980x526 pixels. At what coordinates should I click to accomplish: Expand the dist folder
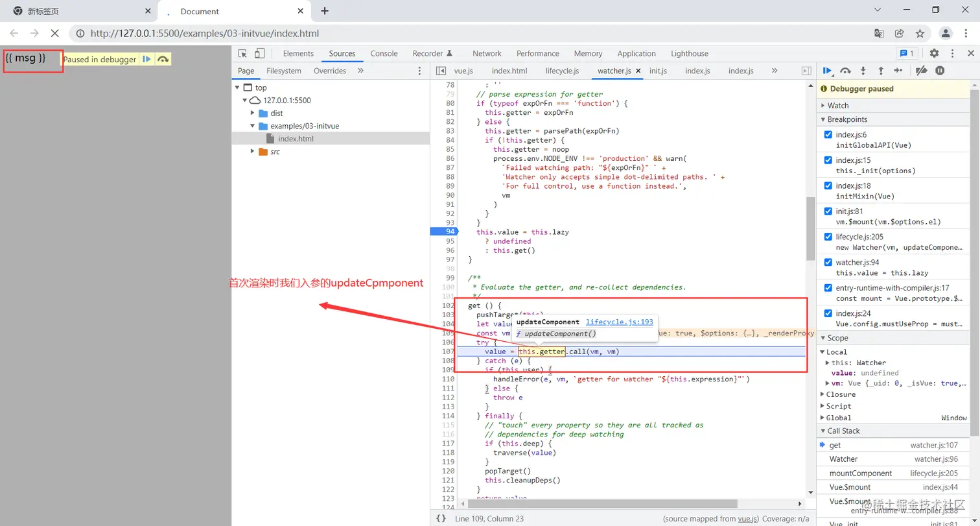(x=253, y=113)
